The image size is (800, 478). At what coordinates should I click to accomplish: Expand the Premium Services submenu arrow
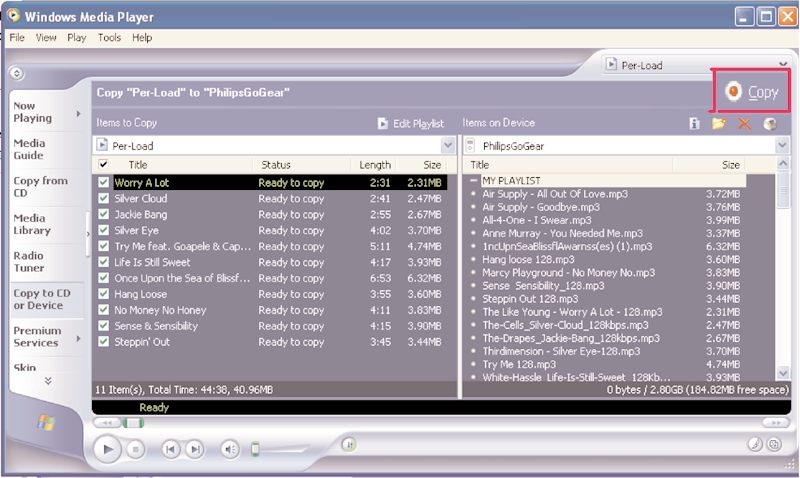point(78,338)
